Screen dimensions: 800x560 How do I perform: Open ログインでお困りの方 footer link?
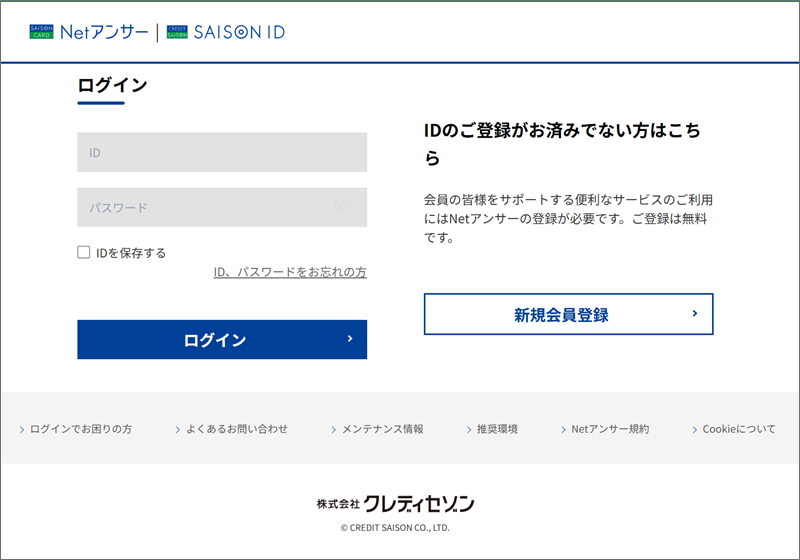tap(76, 429)
